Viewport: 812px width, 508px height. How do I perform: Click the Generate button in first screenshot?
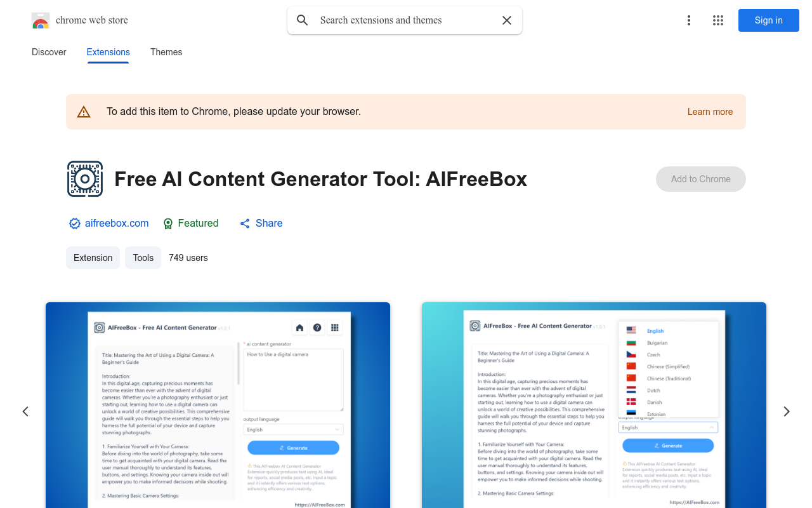click(x=293, y=448)
